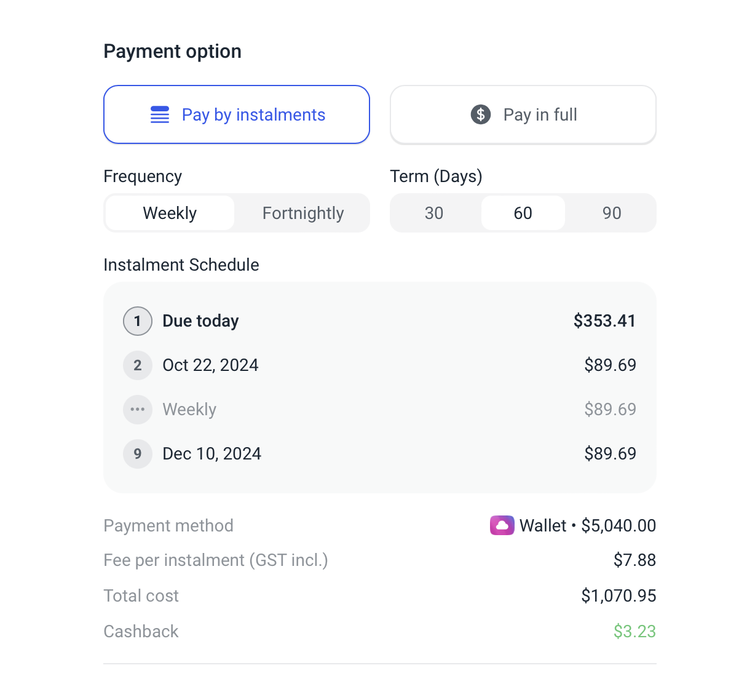Select Weekly frequency
The width and height of the screenshot is (755, 700).
(x=170, y=213)
